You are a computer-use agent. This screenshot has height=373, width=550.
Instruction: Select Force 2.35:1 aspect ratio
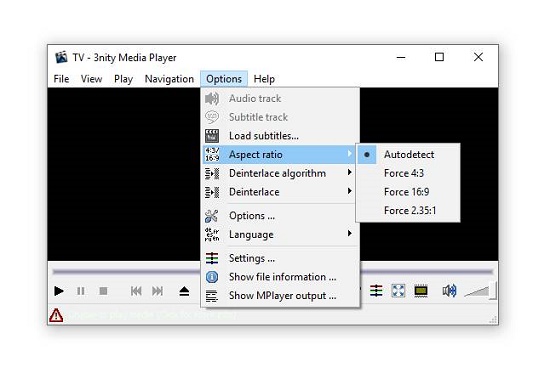click(408, 211)
